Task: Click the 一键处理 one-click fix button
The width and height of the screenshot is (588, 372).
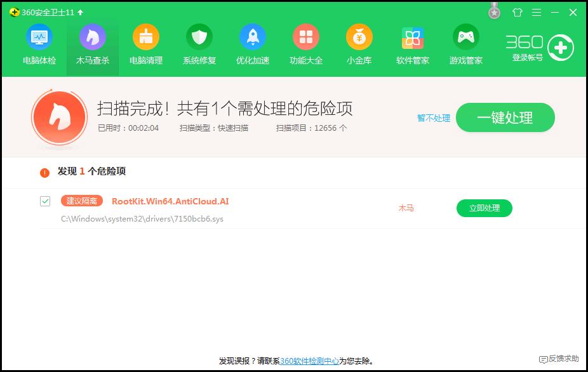Action: [505, 117]
